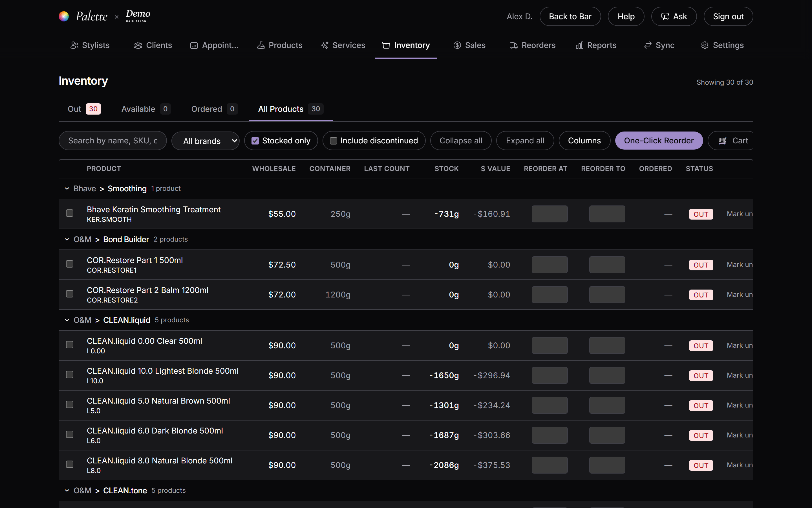812x508 pixels.
Task: Click the Collapse all button
Action: [x=461, y=141]
